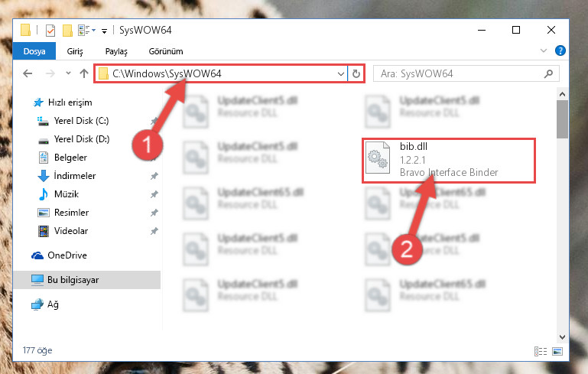Image resolution: width=588 pixels, height=374 pixels.
Task: Click the vertical scrollbar thumb
Action: [562, 119]
